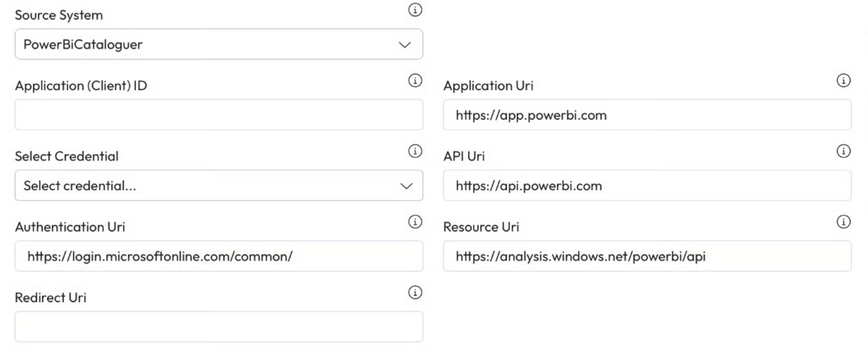Click the Application (Client) ID info icon
The width and height of the screenshot is (868, 352).
pos(415,81)
